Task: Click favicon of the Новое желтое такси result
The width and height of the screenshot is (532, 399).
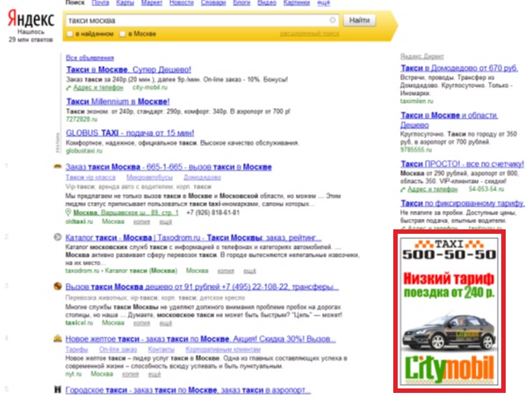Action: pyautogui.click(x=58, y=338)
